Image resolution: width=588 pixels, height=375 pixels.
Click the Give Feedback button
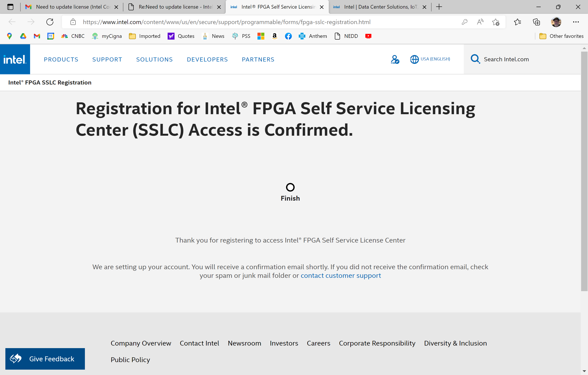tap(45, 359)
